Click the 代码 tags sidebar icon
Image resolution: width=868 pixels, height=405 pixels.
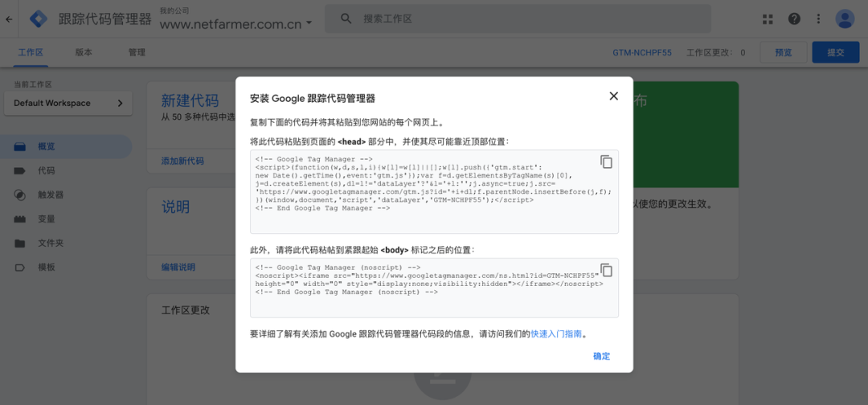[x=20, y=171]
